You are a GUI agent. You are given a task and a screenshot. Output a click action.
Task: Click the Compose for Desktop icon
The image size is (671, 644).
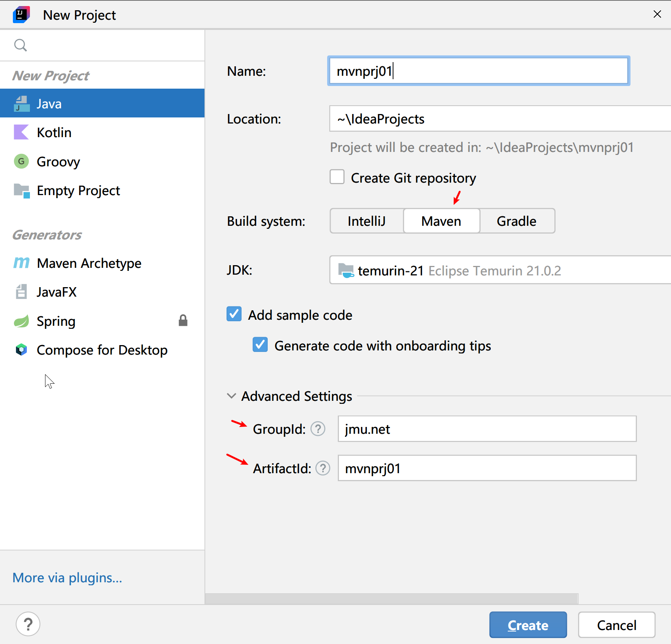click(x=21, y=350)
